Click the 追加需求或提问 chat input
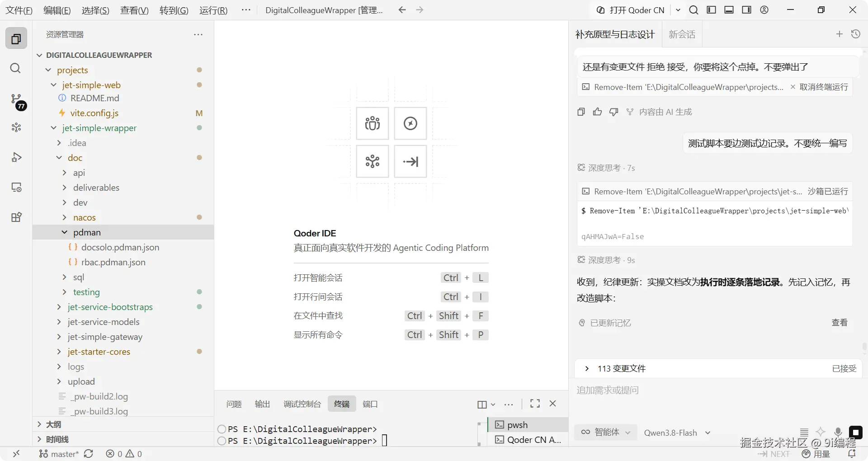This screenshot has width=868, height=461. point(718,390)
